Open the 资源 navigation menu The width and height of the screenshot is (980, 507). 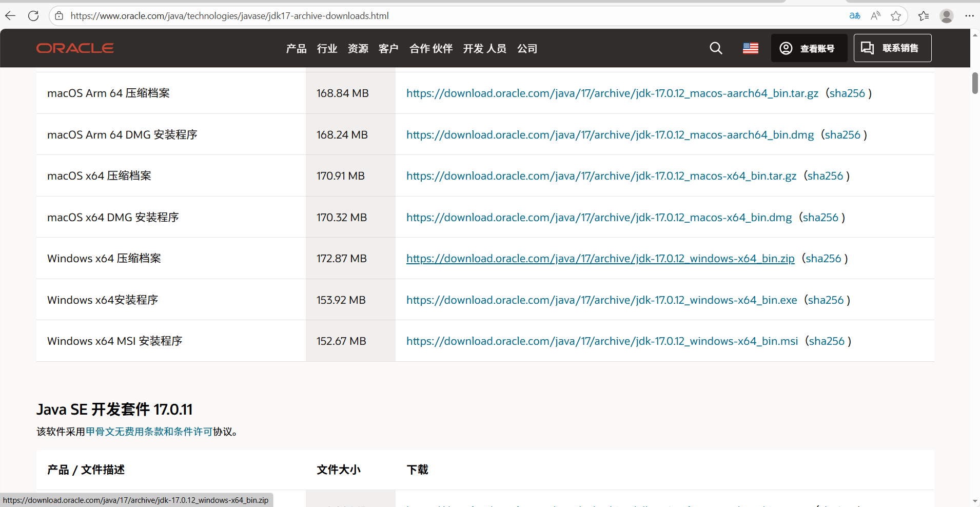tap(358, 49)
